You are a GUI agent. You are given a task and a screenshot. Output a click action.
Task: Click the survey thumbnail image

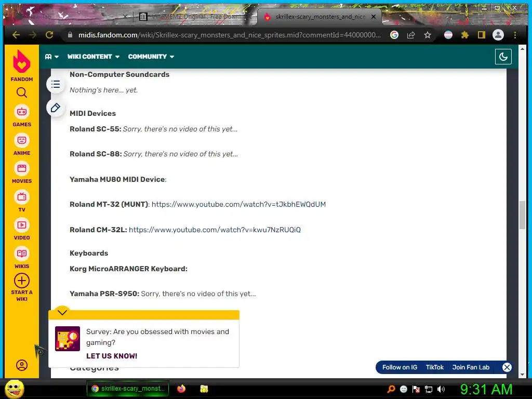click(68, 339)
